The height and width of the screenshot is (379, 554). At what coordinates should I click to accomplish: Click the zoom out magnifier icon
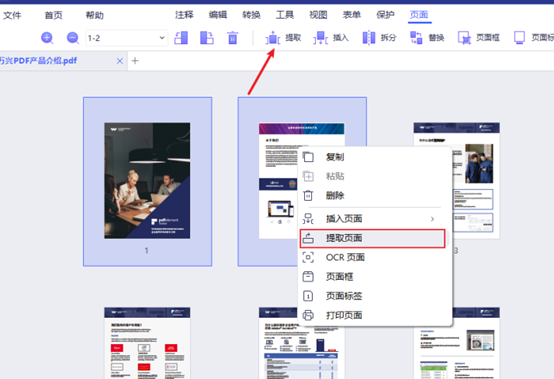73,37
